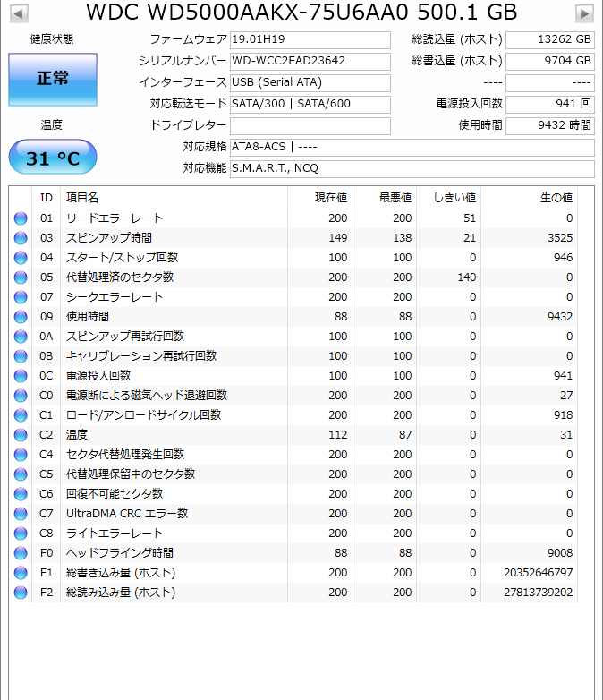Viewport: 603px width, 700px height.
Task: Click the 現在値 column header
Action: (x=320, y=197)
